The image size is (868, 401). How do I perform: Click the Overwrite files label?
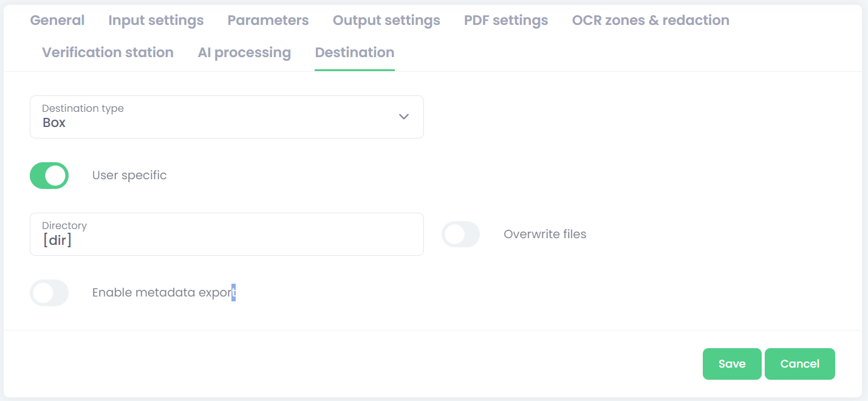click(x=544, y=235)
